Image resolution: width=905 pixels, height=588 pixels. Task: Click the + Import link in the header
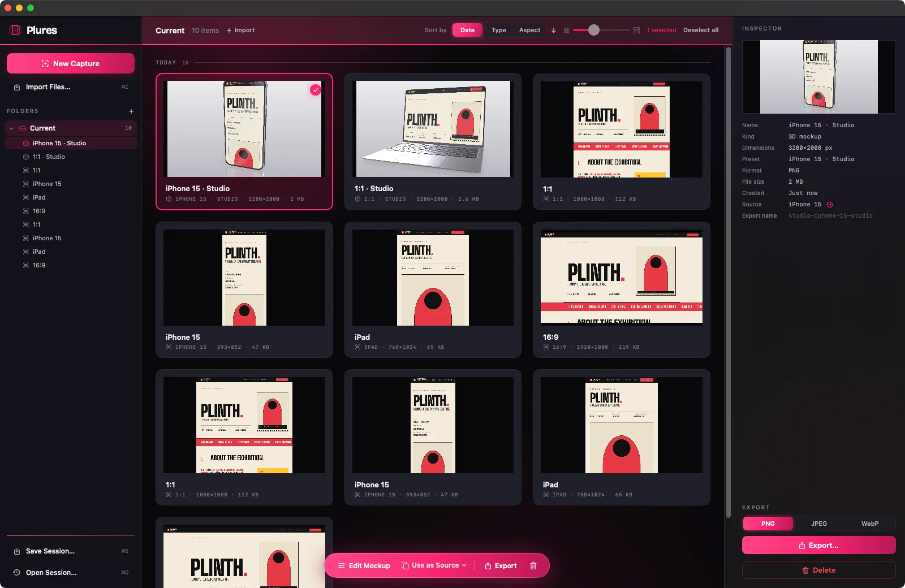(240, 31)
